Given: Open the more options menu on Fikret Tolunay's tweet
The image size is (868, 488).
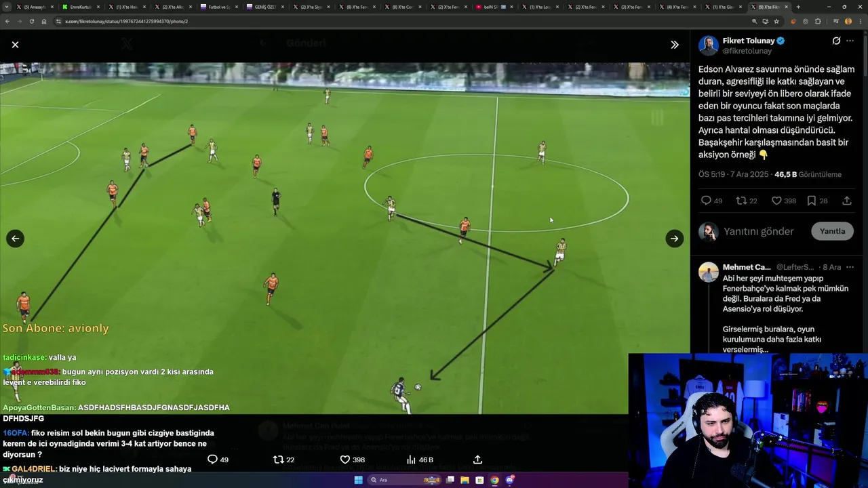Looking at the screenshot, I should pos(850,41).
